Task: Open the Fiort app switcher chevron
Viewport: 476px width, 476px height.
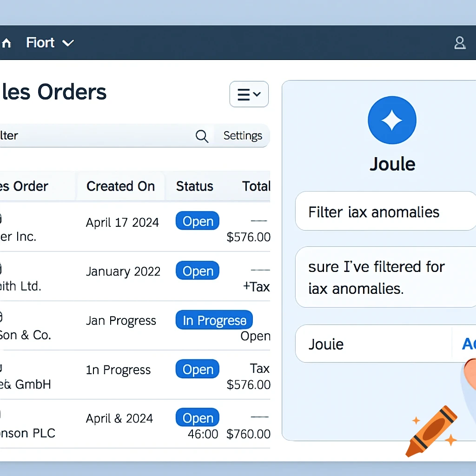Action: click(68, 43)
